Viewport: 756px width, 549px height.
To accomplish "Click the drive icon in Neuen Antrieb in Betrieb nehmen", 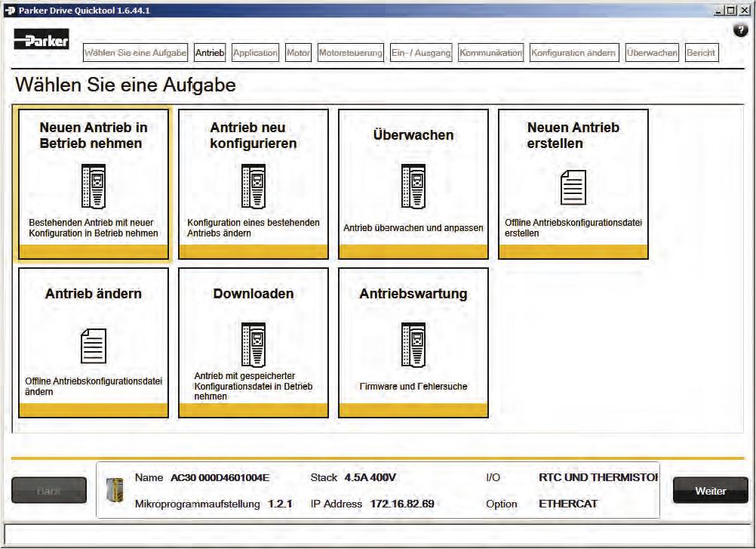I will click(x=94, y=187).
